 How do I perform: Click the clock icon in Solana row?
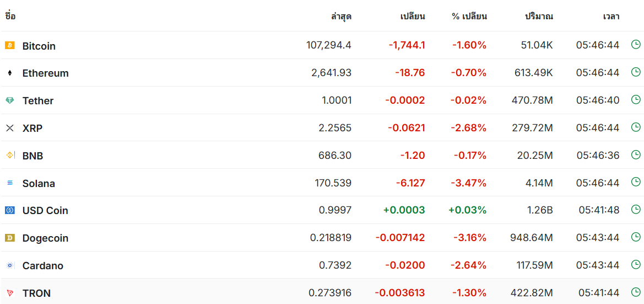click(635, 182)
